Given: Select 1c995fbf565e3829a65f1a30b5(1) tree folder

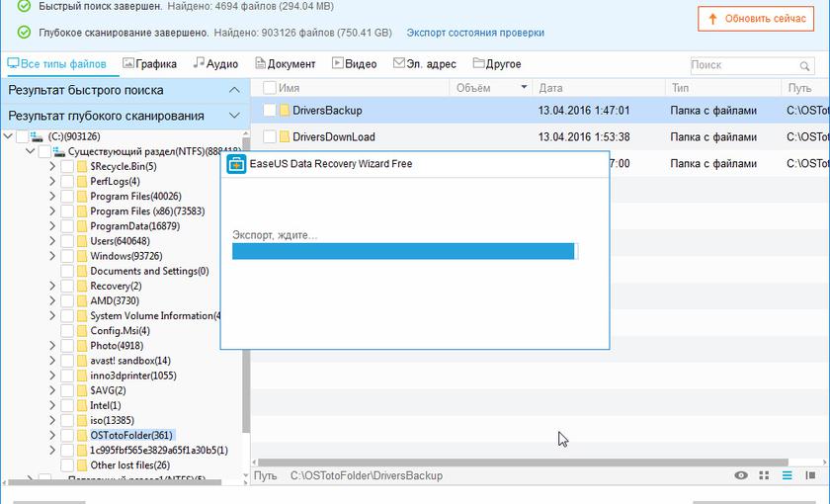Looking at the screenshot, I should click(159, 451).
